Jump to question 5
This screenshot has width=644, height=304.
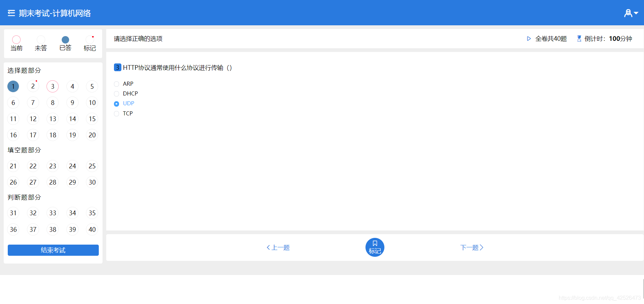[x=92, y=86]
